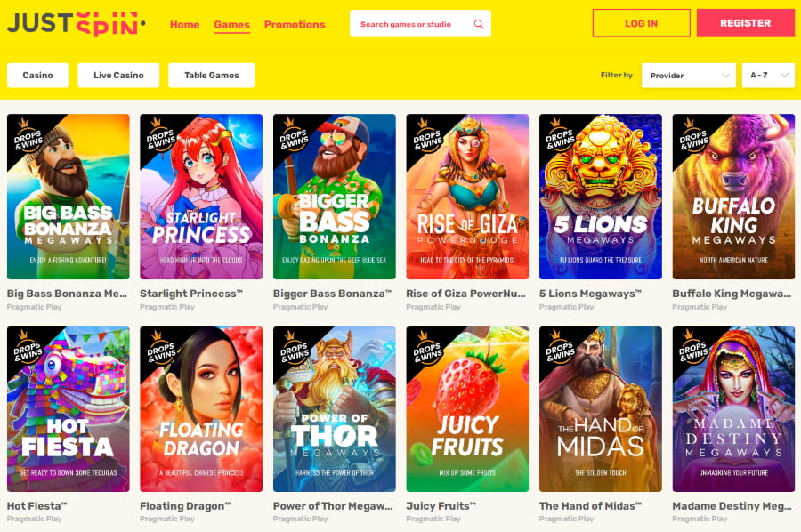Screen dimensions: 801x532
Task: Go to the Home menu item
Action: (184, 25)
